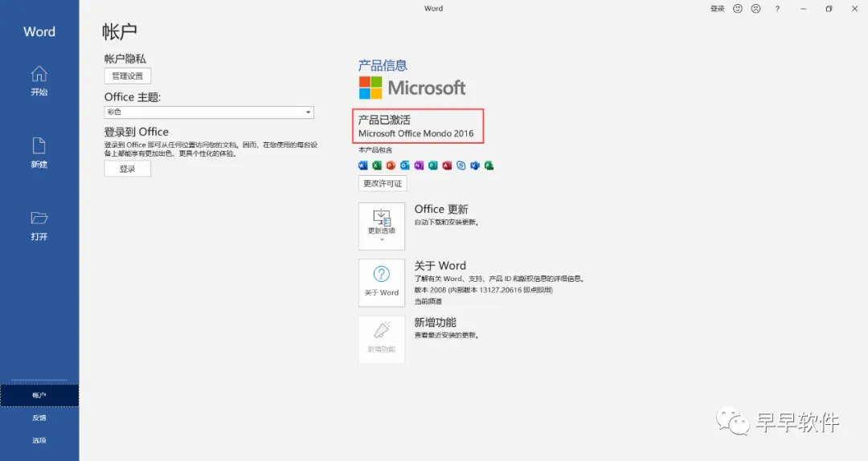Open the 打开 (Open) file page
The width and height of the screenshot is (868, 461).
(x=39, y=225)
